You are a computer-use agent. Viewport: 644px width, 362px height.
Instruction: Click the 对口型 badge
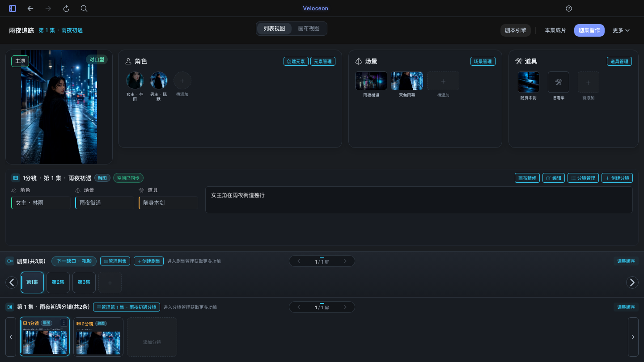[97, 59]
